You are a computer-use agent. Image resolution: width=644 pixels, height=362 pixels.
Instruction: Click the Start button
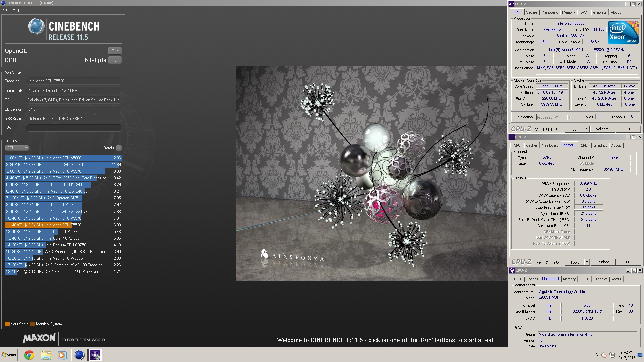[9, 355]
